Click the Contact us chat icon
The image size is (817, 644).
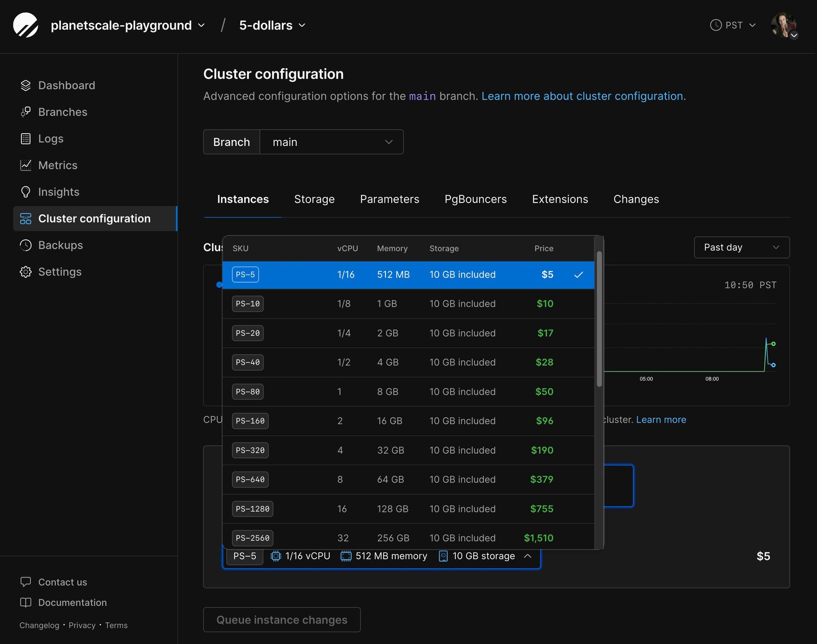tap(26, 582)
